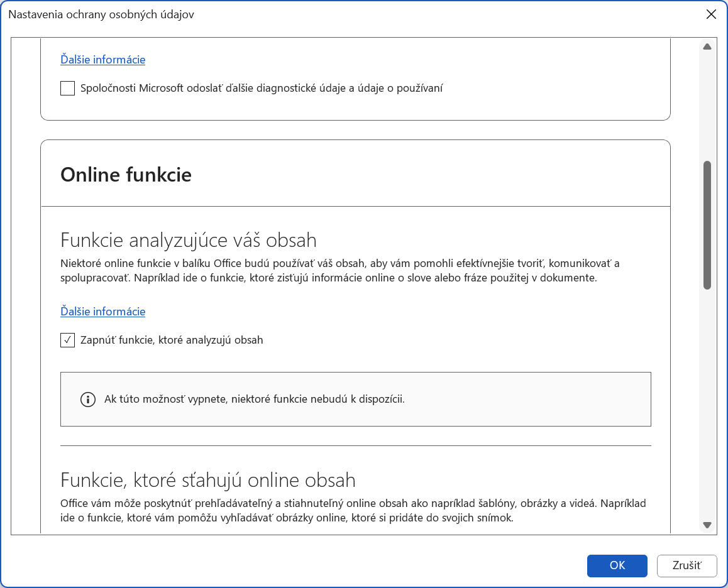Click the scrollbar up arrow
The height and width of the screenshot is (588, 728).
707,46
